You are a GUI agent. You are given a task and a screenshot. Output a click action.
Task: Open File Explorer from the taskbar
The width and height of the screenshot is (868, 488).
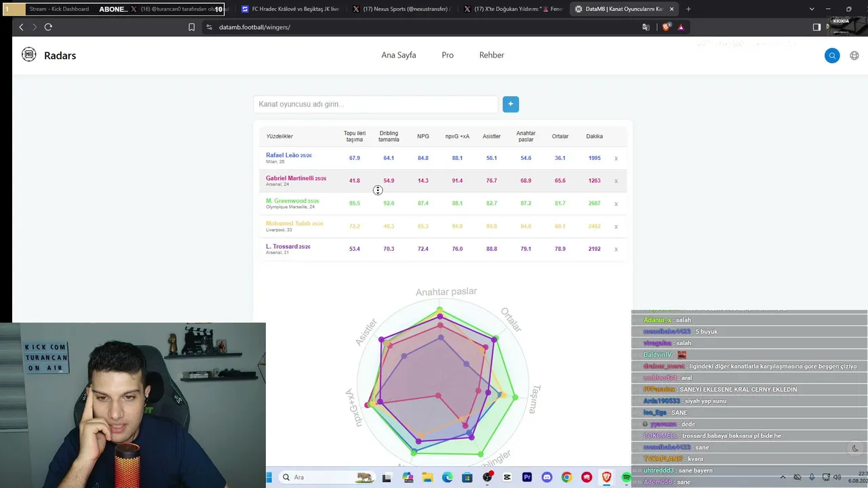click(427, 477)
